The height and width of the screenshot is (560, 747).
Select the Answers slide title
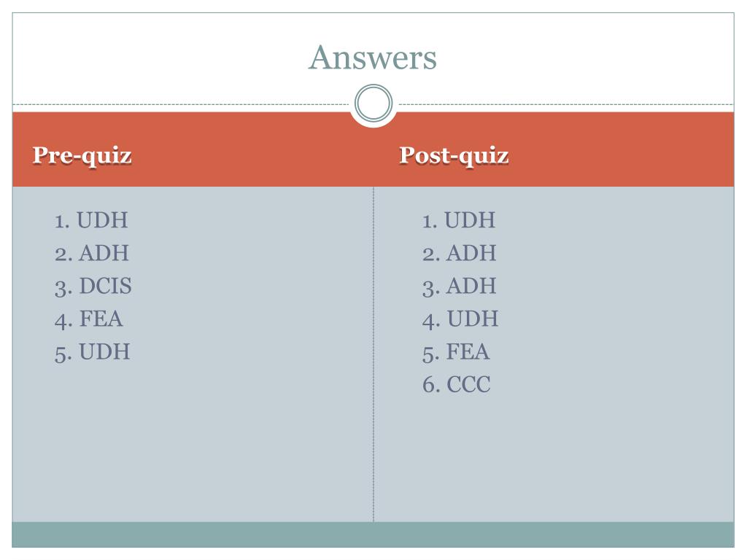click(373, 58)
